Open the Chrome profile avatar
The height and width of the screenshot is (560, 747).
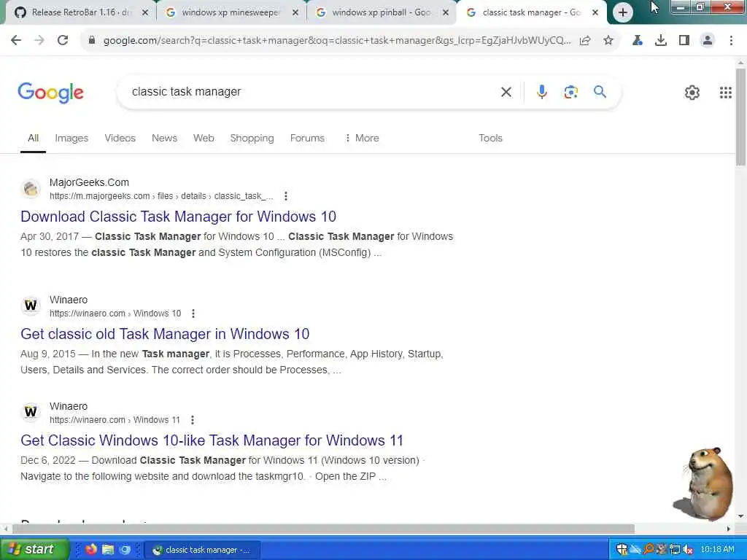[x=708, y=41]
